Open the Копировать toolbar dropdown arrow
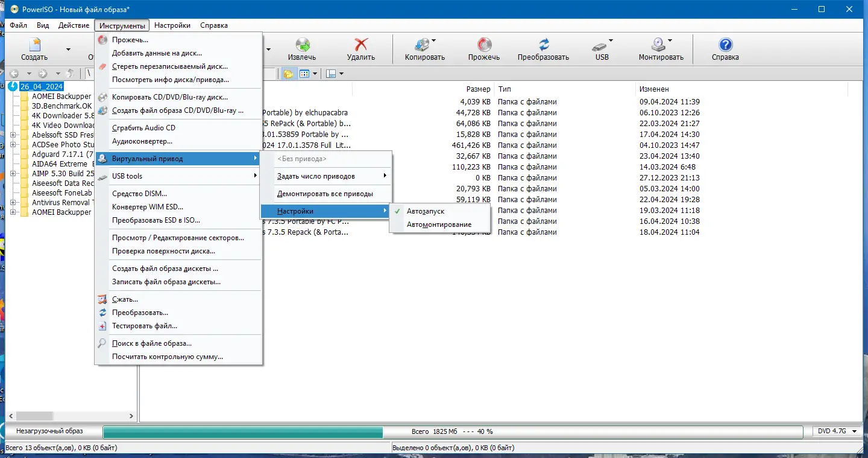 (x=433, y=41)
